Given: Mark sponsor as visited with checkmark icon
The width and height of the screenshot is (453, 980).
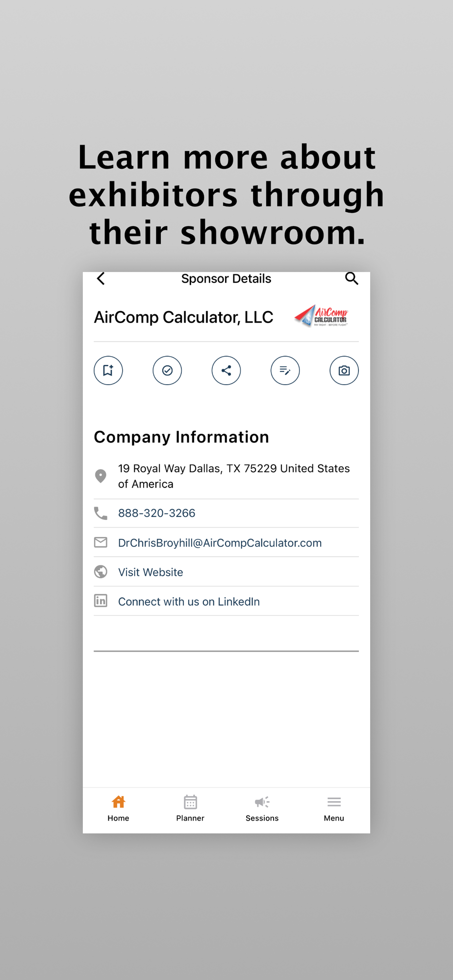Looking at the screenshot, I should [167, 370].
